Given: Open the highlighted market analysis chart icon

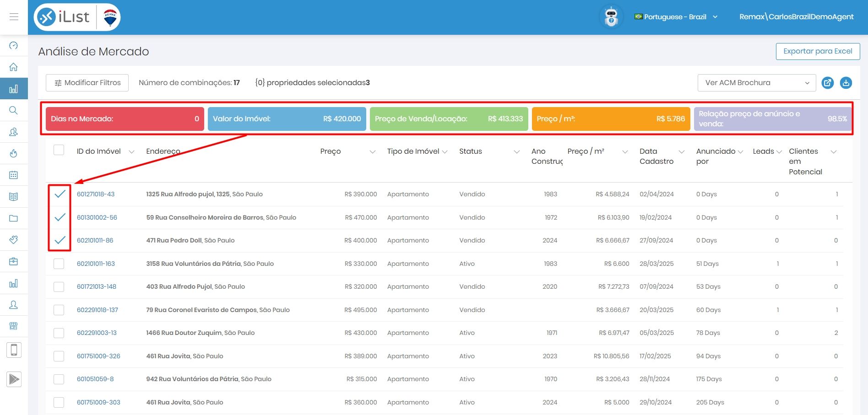Looking at the screenshot, I should pyautogui.click(x=14, y=88).
